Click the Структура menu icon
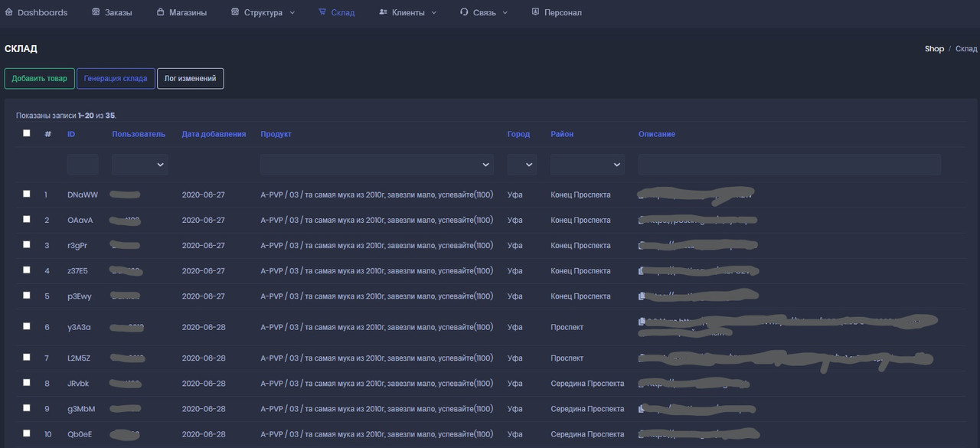Image resolution: width=980 pixels, height=448 pixels. (235, 12)
